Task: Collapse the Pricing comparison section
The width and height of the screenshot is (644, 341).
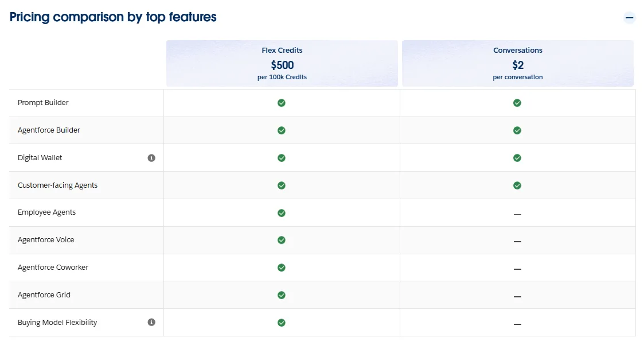Action: click(629, 18)
